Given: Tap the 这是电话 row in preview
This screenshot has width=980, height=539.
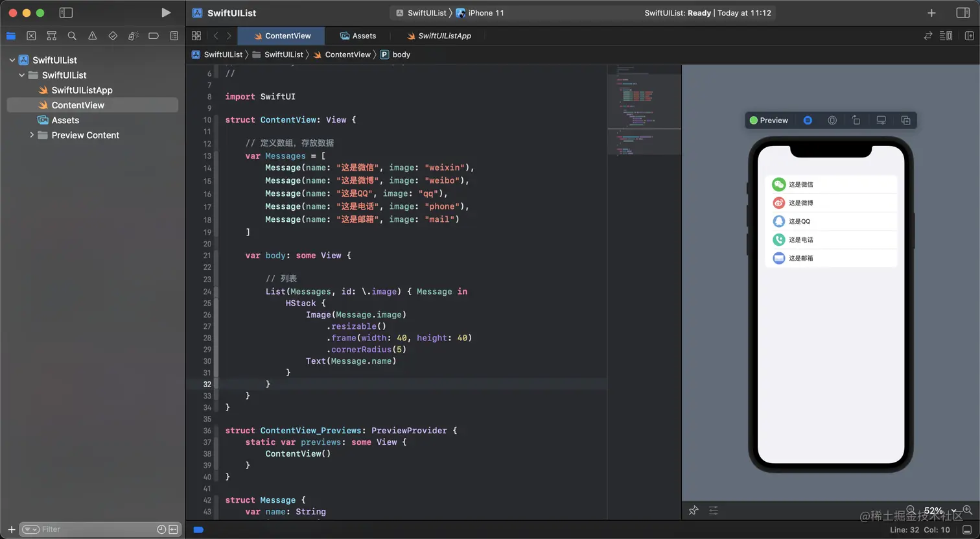Looking at the screenshot, I should coord(831,239).
